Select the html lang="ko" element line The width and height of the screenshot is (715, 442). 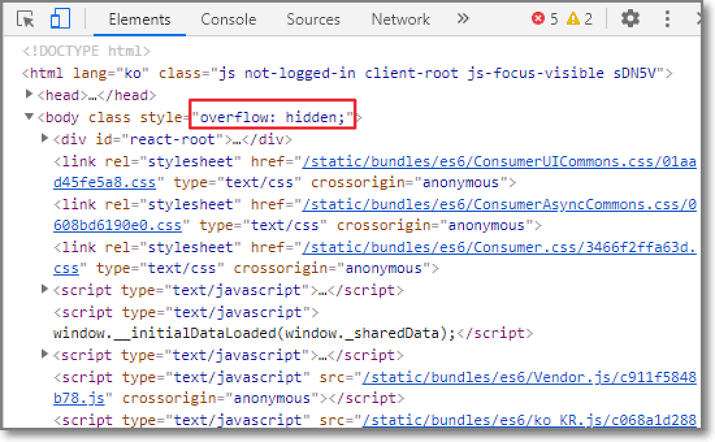click(347, 73)
